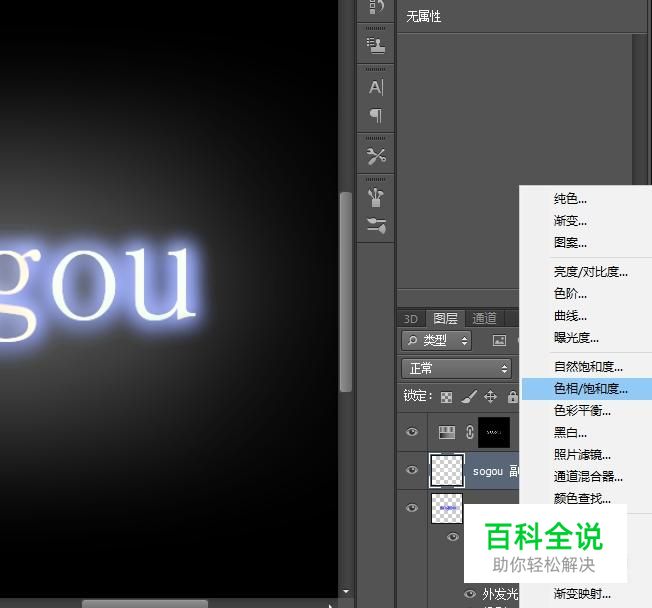The width and height of the screenshot is (652, 608).
Task: Open the Brush panel icon
Action: pos(376,197)
